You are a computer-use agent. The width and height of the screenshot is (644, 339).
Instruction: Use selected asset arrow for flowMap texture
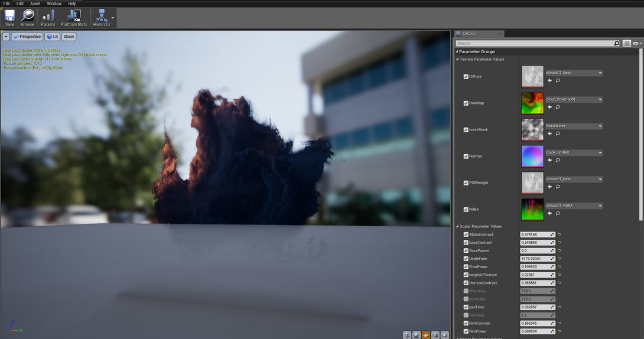click(549, 107)
